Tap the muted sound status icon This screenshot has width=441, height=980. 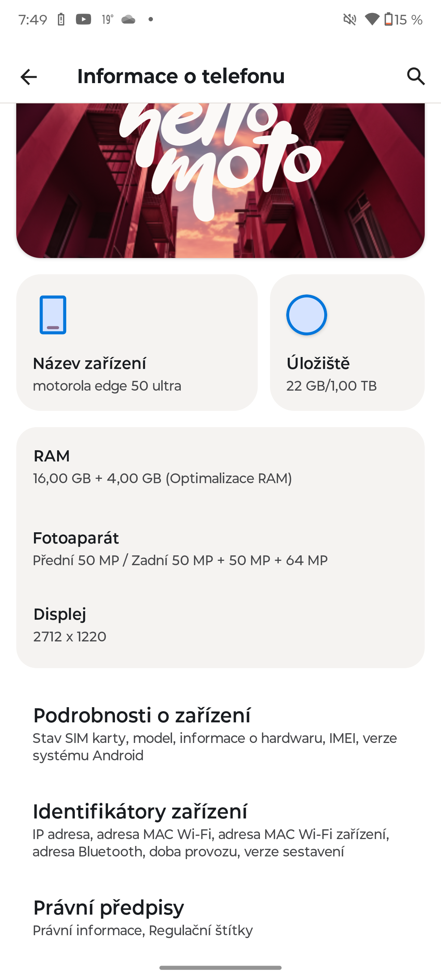pos(350,19)
